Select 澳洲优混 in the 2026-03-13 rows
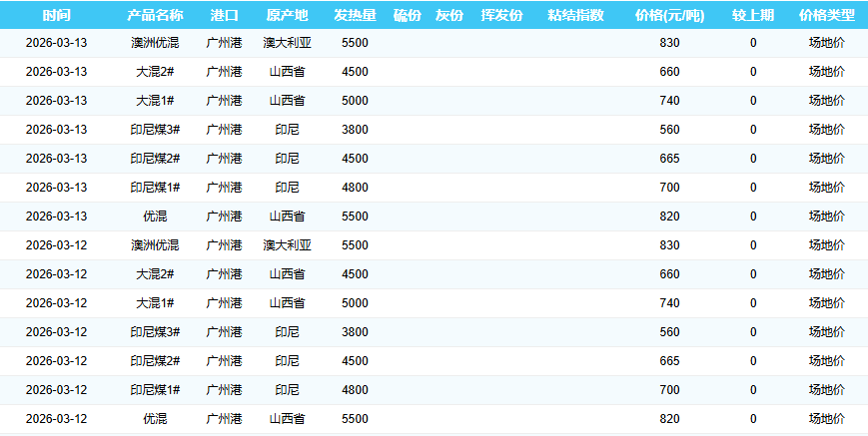 click(155, 43)
